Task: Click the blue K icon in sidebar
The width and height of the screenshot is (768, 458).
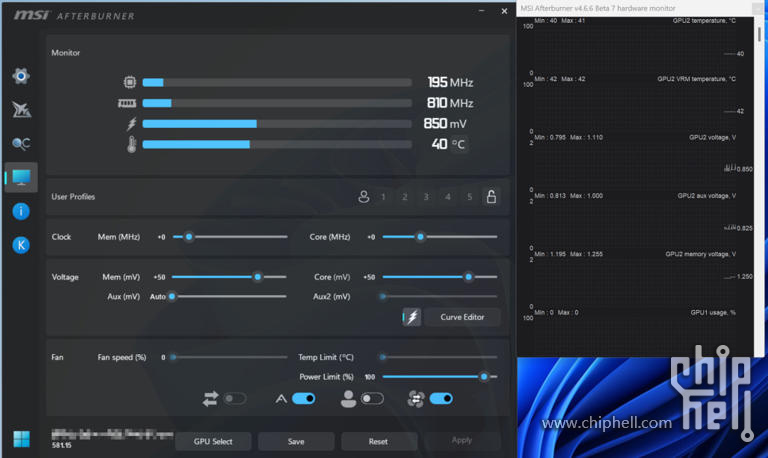Action: [21, 245]
